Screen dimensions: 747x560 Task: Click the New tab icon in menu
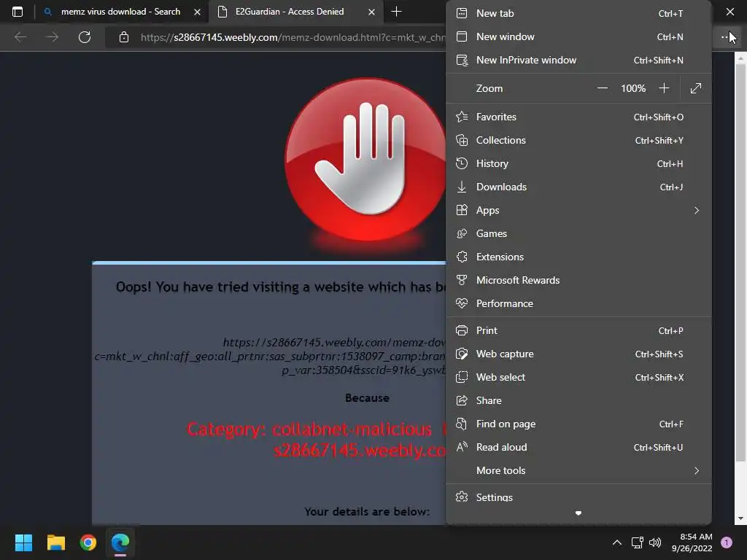[462, 13]
